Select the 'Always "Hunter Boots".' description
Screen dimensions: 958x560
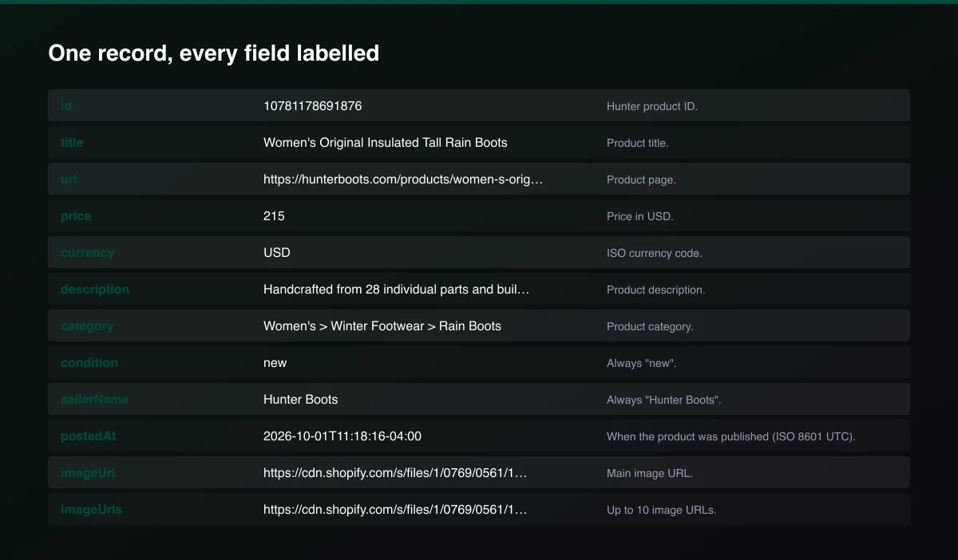click(x=664, y=400)
